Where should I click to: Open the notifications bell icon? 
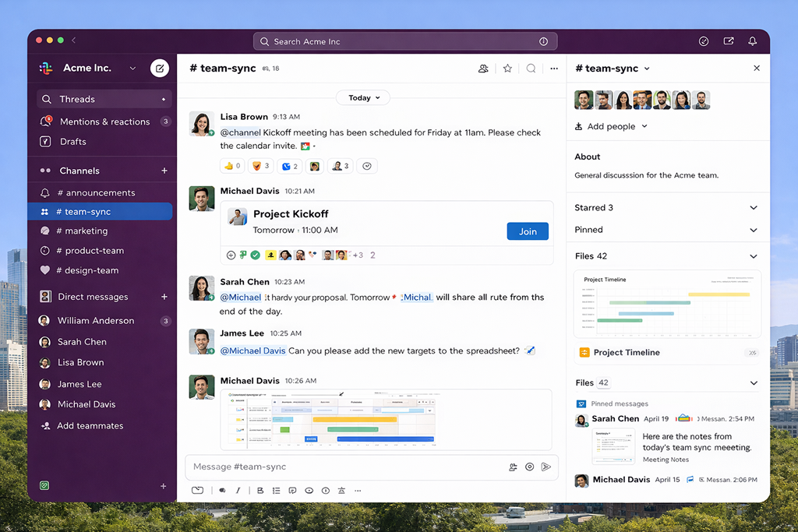coord(752,41)
